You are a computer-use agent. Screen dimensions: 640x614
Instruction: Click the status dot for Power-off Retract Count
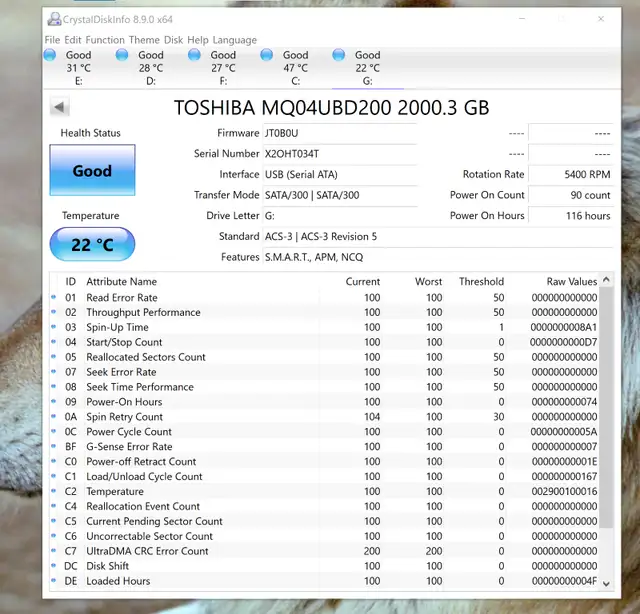click(53, 461)
